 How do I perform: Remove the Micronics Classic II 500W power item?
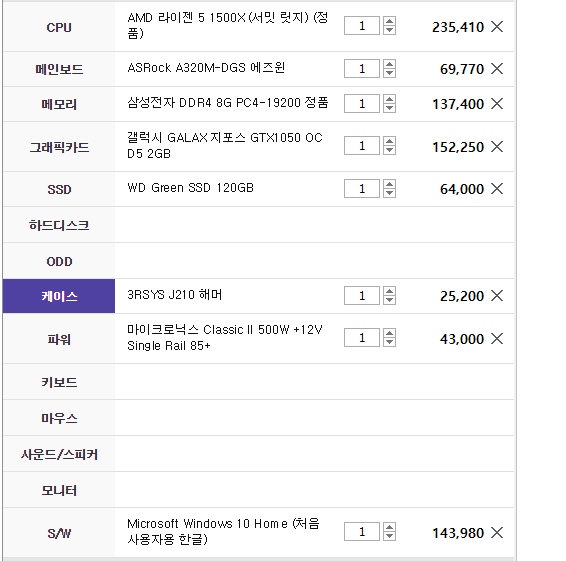[497, 339]
